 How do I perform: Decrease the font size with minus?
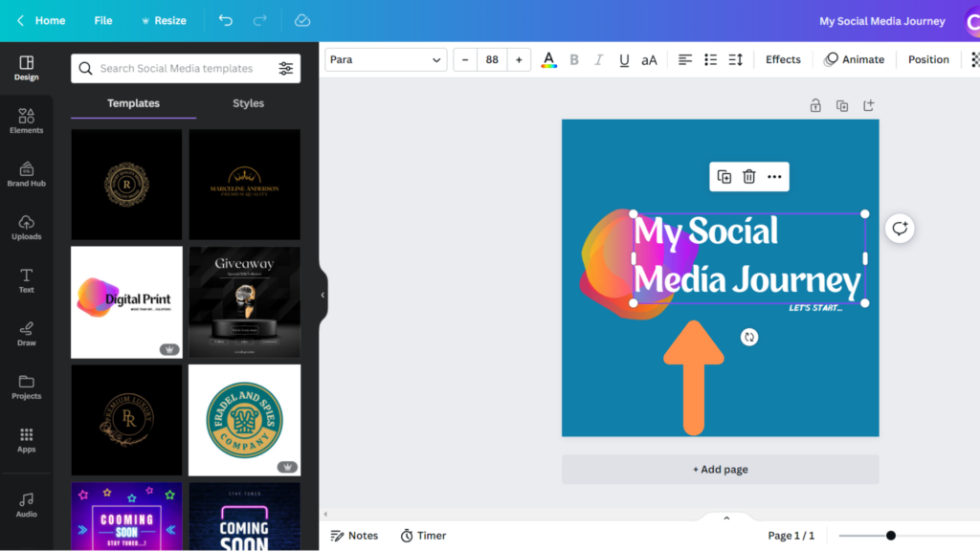tap(465, 60)
